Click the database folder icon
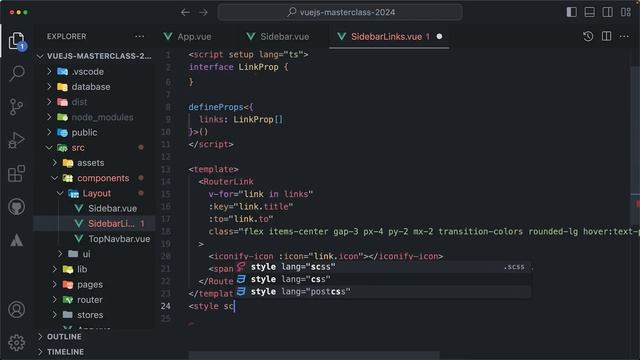Screen dimensions: 640x360 point(62,87)
